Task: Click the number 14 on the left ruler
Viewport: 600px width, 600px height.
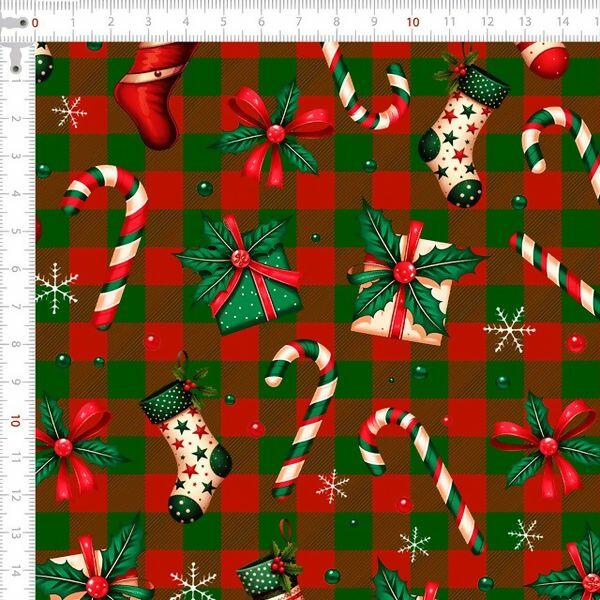Action: point(14,571)
